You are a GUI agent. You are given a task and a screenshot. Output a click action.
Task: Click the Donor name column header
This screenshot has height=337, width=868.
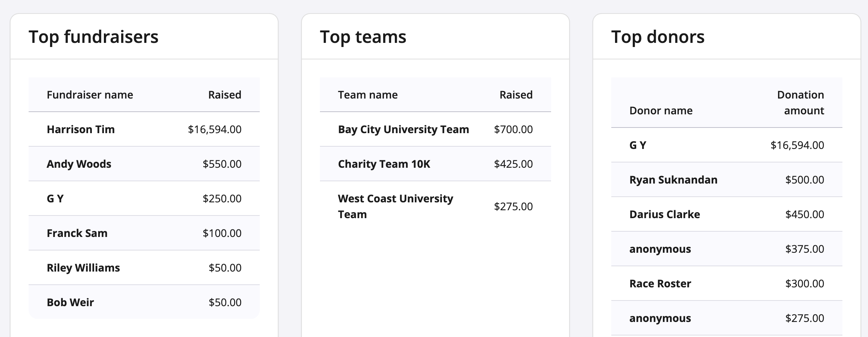[x=661, y=111]
